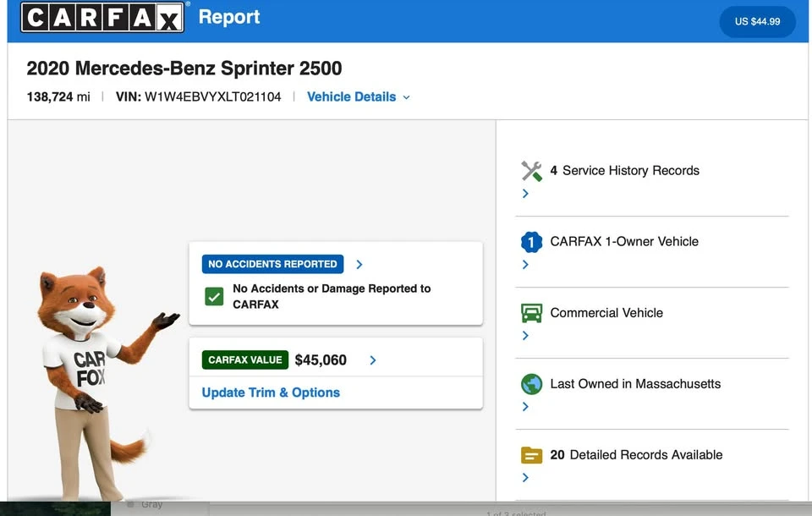Click the CARFAX VALUE green badge
This screenshot has width=812, height=516.
click(245, 360)
